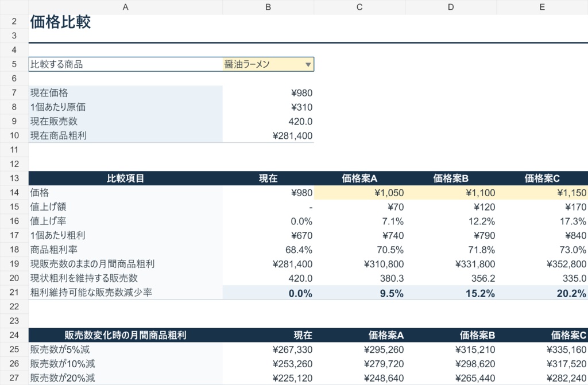The height and width of the screenshot is (385, 588).
Task: Select the 価格案A header in row 13
Action: tap(359, 178)
